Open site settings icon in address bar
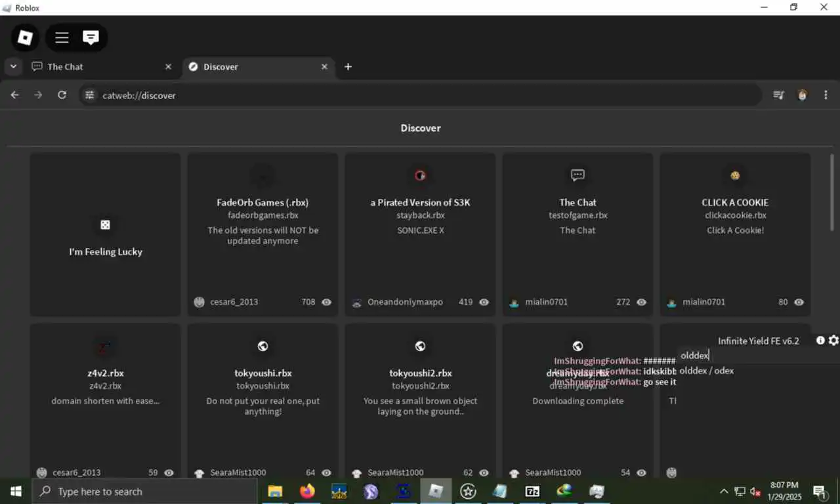 click(90, 95)
